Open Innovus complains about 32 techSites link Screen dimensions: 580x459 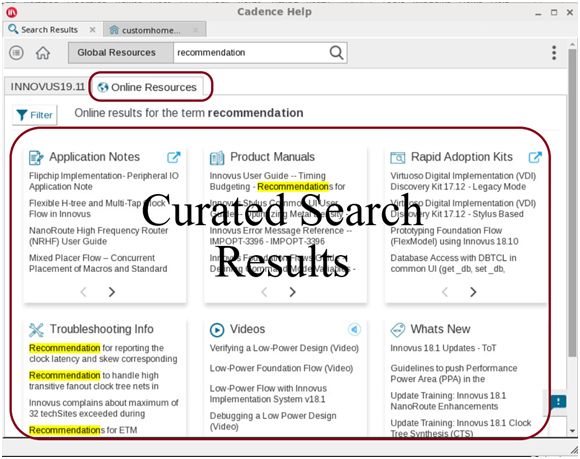(104, 408)
